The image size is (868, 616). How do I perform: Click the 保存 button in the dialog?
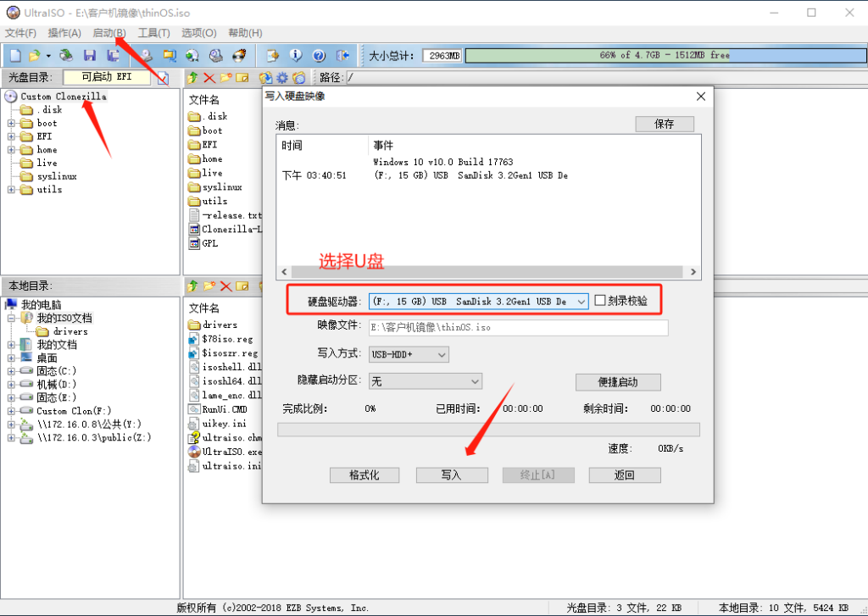pos(665,124)
